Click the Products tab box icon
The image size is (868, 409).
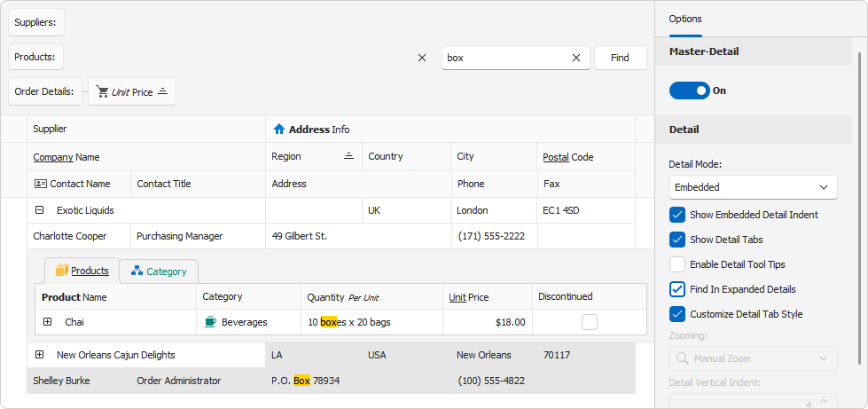coord(61,271)
